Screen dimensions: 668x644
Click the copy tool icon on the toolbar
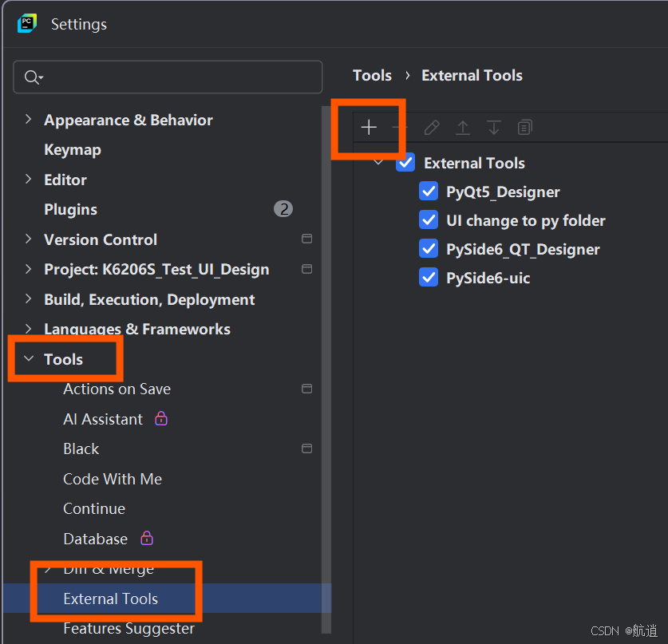click(x=524, y=127)
